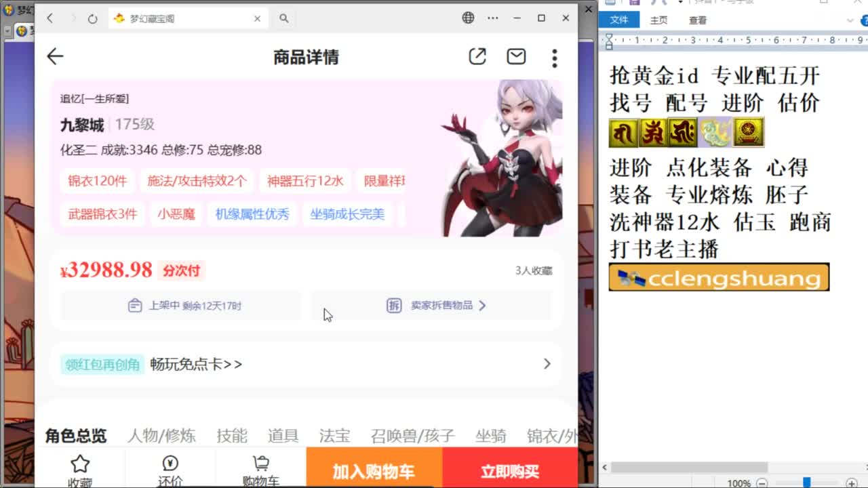Open the 购物车 cart icon
868x488 pixels.
(260, 464)
